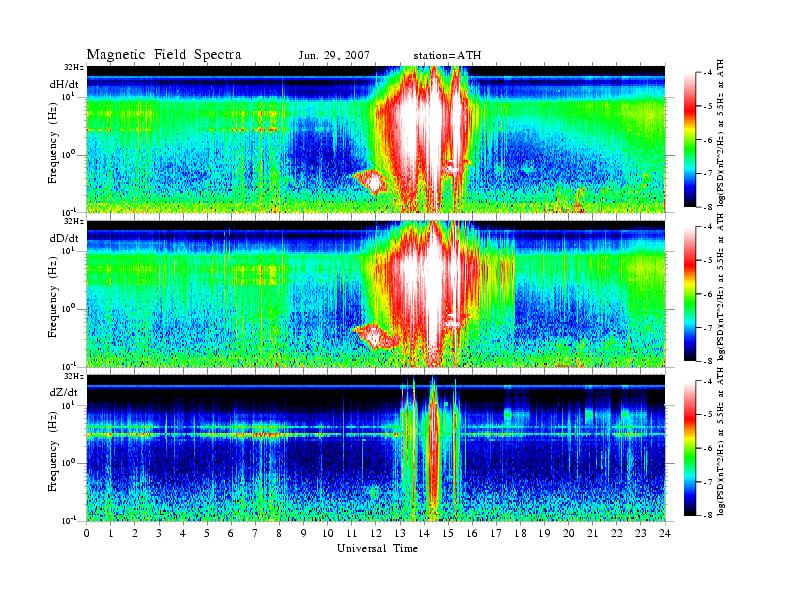Click the dZ/dt panel color bar
The width and height of the screenshot is (792, 612).
(x=690, y=448)
